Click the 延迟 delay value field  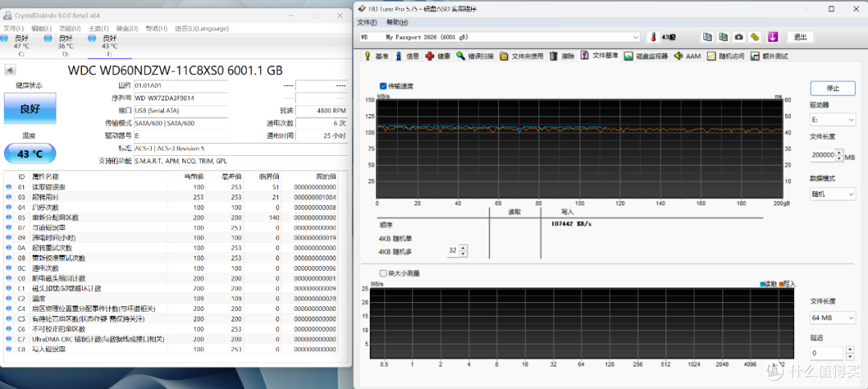pyautogui.click(x=827, y=353)
